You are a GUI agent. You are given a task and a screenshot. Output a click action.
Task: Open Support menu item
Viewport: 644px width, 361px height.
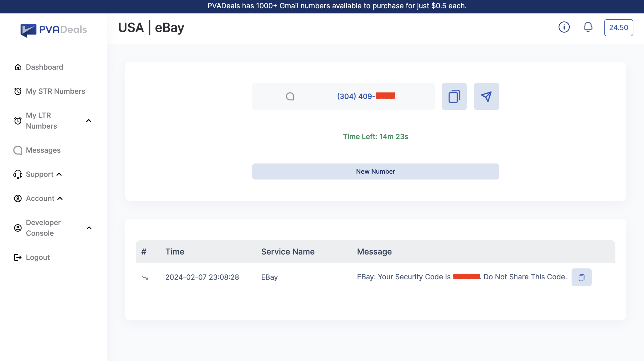tap(40, 174)
